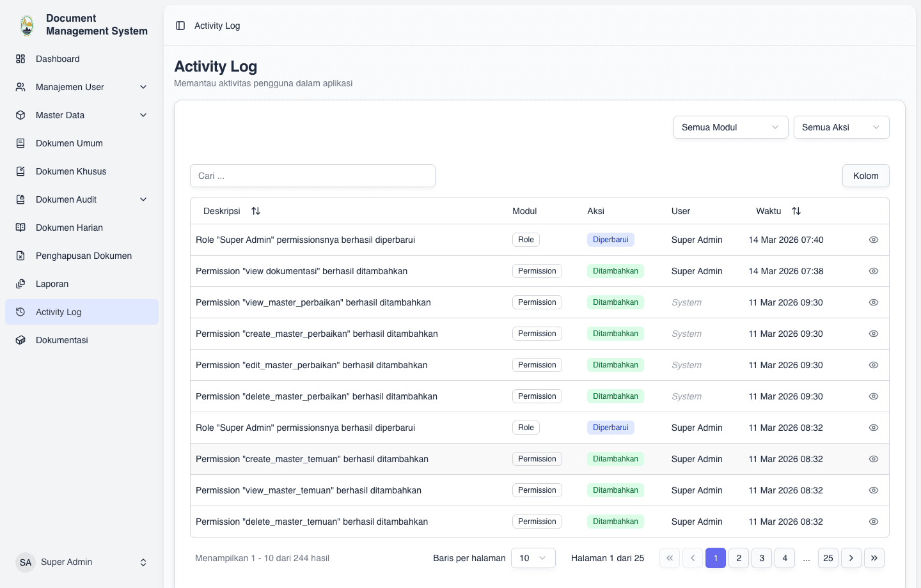Expand Manajemen User submenu chevron

click(x=143, y=87)
